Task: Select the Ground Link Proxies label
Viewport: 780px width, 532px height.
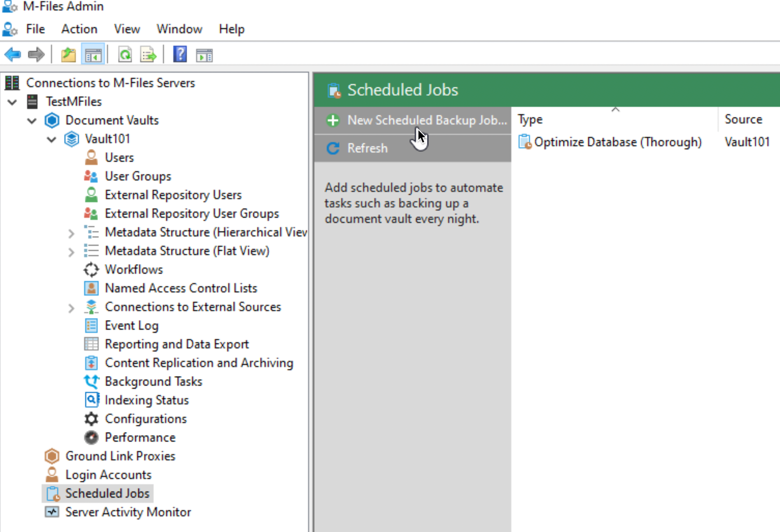Action: [x=120, y=456]
